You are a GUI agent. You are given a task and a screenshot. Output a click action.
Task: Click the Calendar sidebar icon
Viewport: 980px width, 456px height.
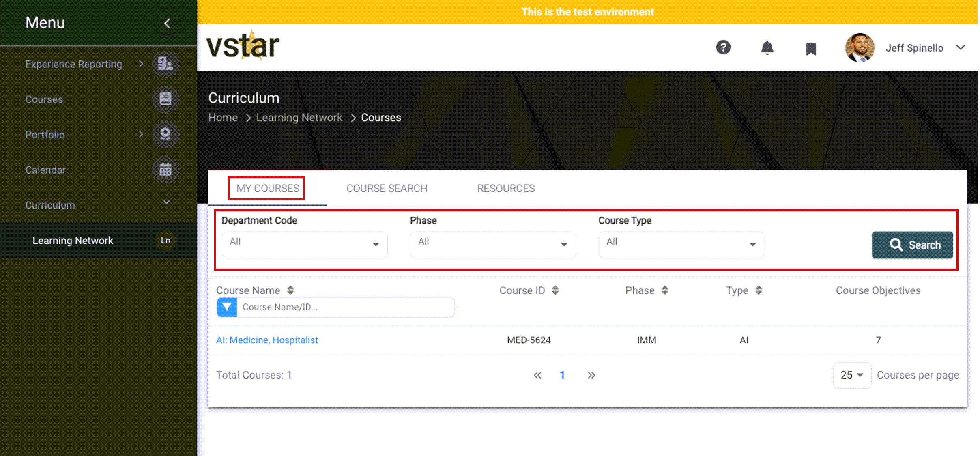click(165, 170)
